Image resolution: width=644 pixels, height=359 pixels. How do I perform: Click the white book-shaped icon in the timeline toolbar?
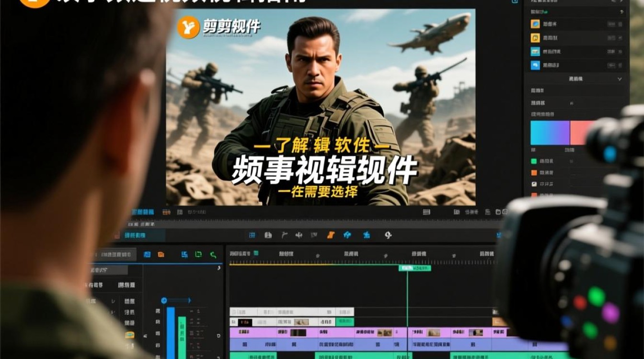[268, 235]
